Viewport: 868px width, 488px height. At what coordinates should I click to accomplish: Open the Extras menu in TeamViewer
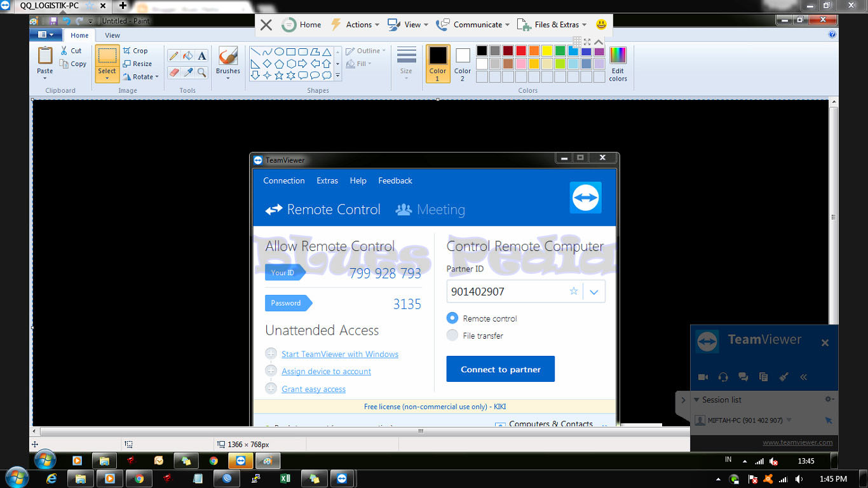click(x=327, y=180)
